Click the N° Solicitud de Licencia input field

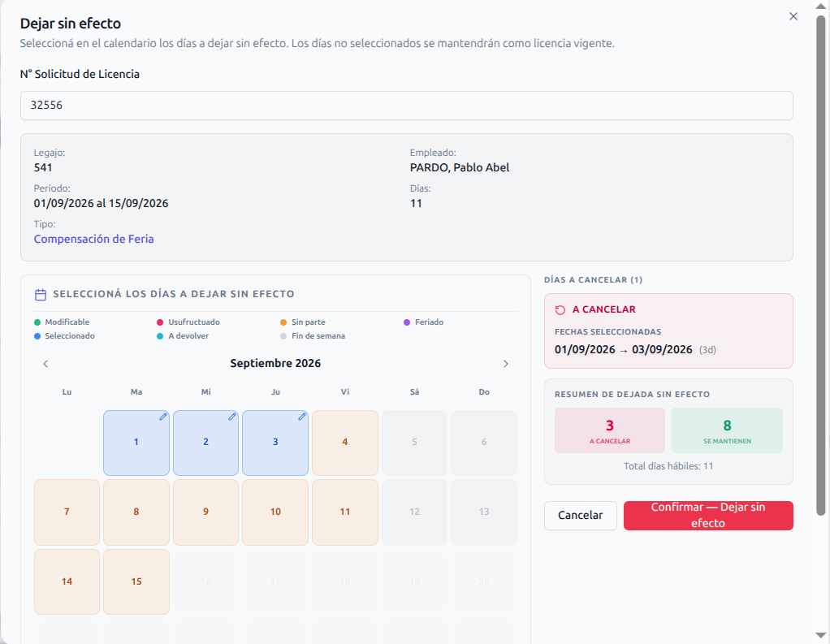pyautogui.click(x=407, y=106)
